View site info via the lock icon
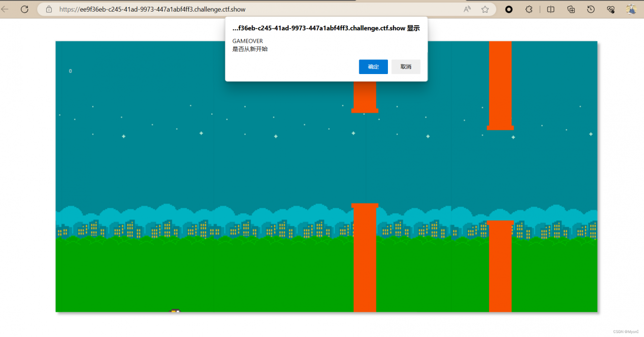Screen dimensions: 644x337 pos(49,9)
